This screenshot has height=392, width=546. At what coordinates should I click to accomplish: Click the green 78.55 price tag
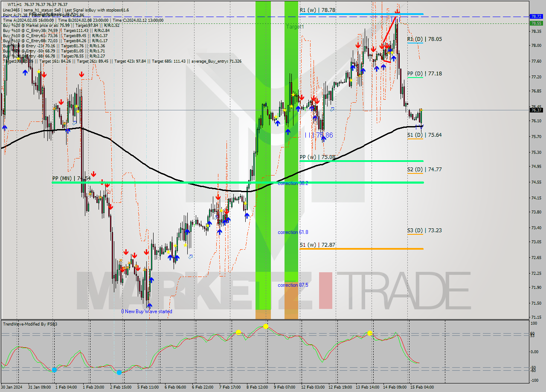click(x=536, y=23)
